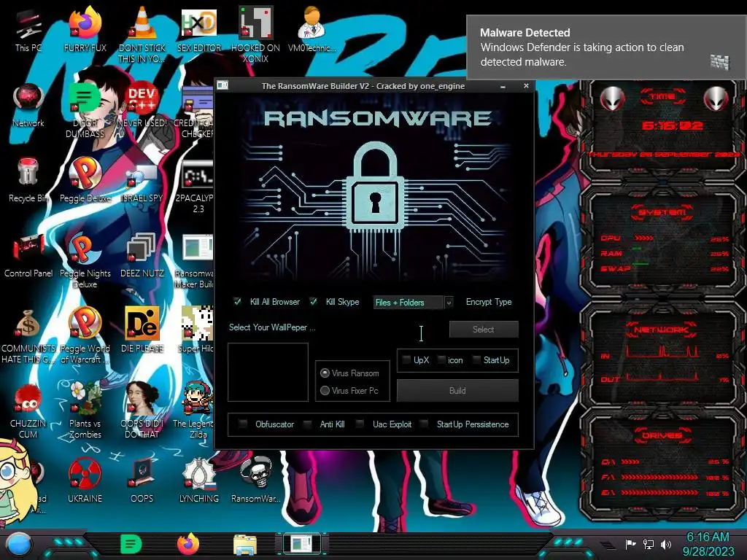Open Firefox from the taskbar
The width and height of the screenshot is (747, 560).
pyautogui.click(x=188, y=544)
